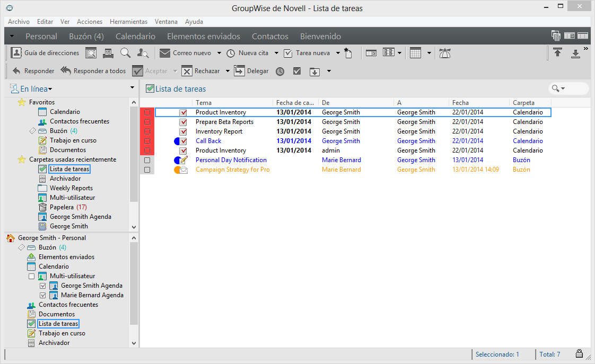The image size is (595, 364).
Task: Click the magnifying glass search icon in toolbar
Action: tap(125, 53)
